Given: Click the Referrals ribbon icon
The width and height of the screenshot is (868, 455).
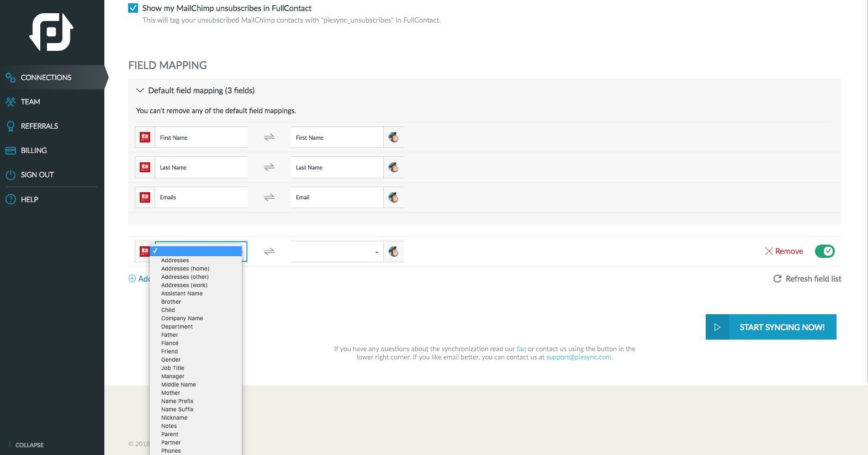Looking at the screenshot, I should coord(10,126).
